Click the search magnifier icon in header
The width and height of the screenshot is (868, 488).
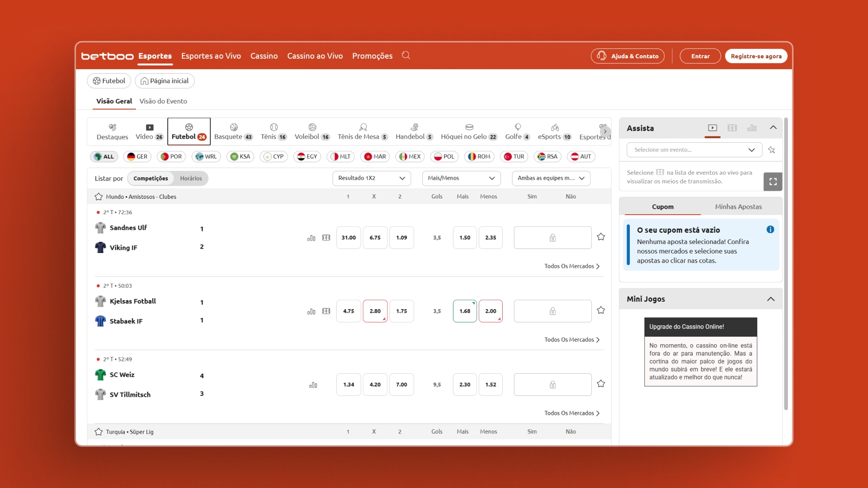[x=406, y=55]
